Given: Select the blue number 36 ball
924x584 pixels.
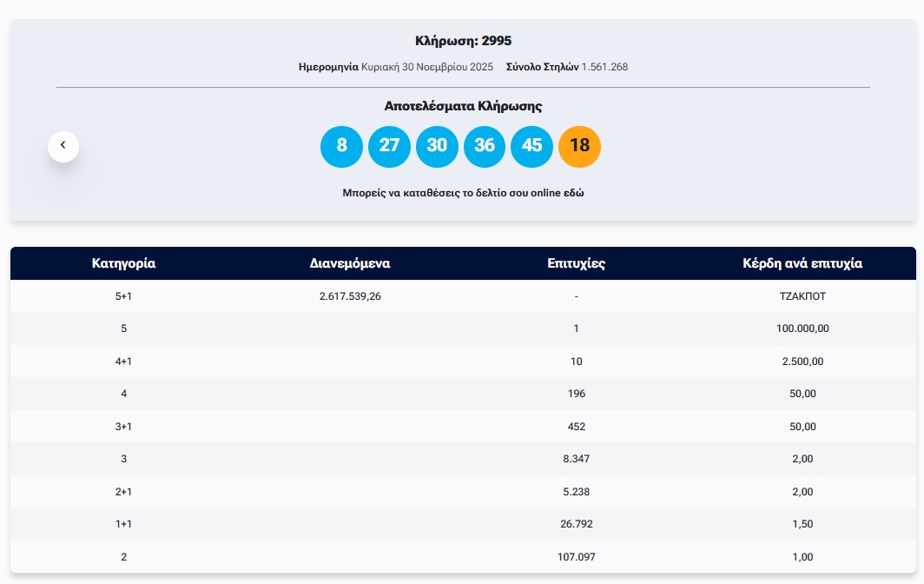Looking at the screenshot, I should coord(485,146).
